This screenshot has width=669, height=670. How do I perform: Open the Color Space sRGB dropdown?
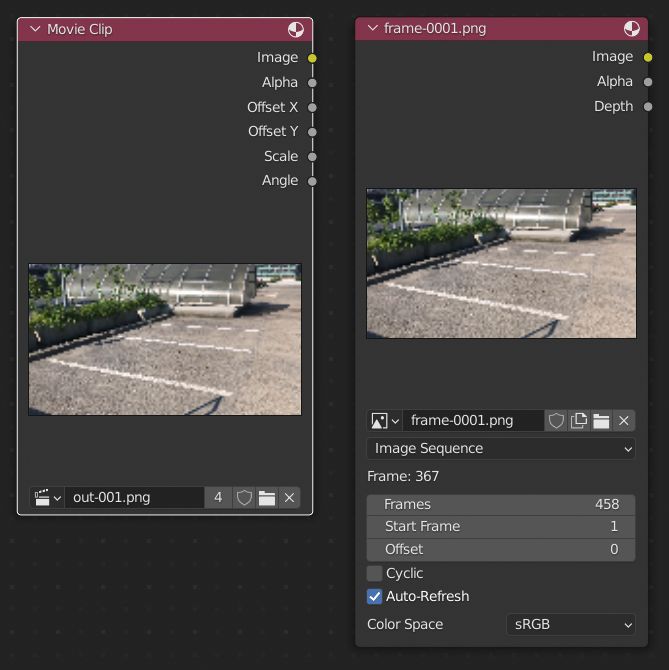tap(571, 625)
